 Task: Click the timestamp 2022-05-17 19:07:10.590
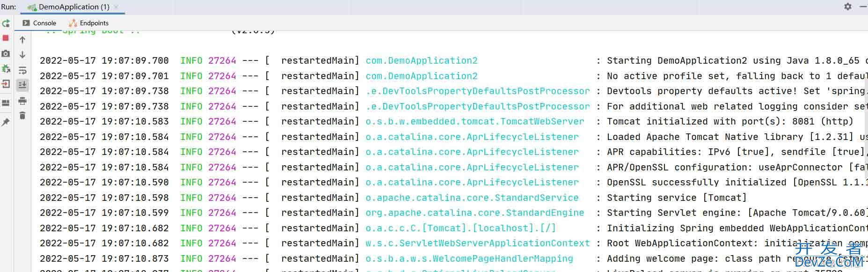coord(104,182)
